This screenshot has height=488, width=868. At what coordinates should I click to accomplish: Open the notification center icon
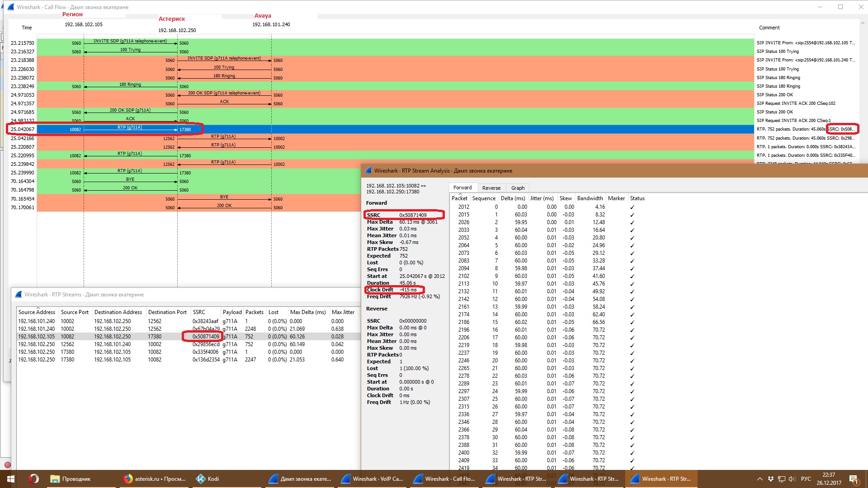click(854, 479)
